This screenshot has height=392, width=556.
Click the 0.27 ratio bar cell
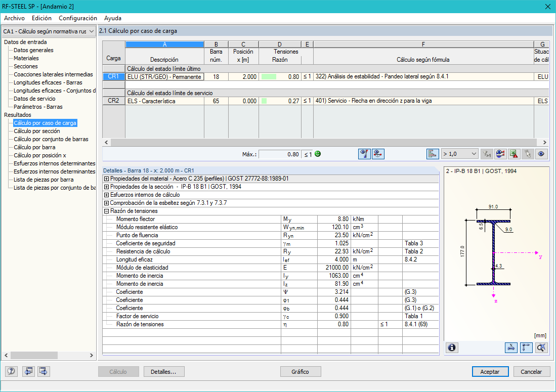[280, 101]
